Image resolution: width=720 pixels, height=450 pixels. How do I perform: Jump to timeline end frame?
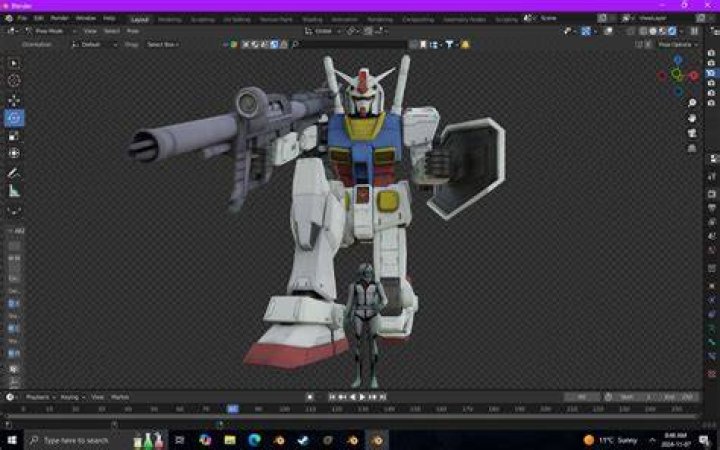tap(382, 397)
